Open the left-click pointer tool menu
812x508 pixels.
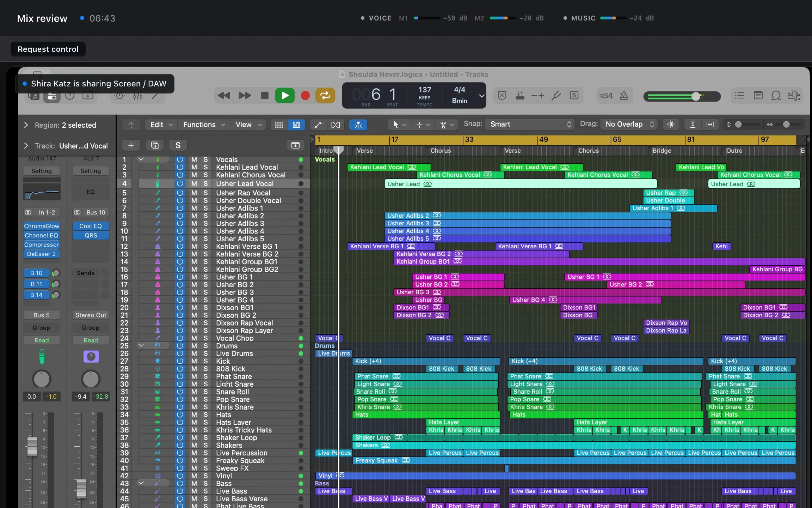pos(399,125)
